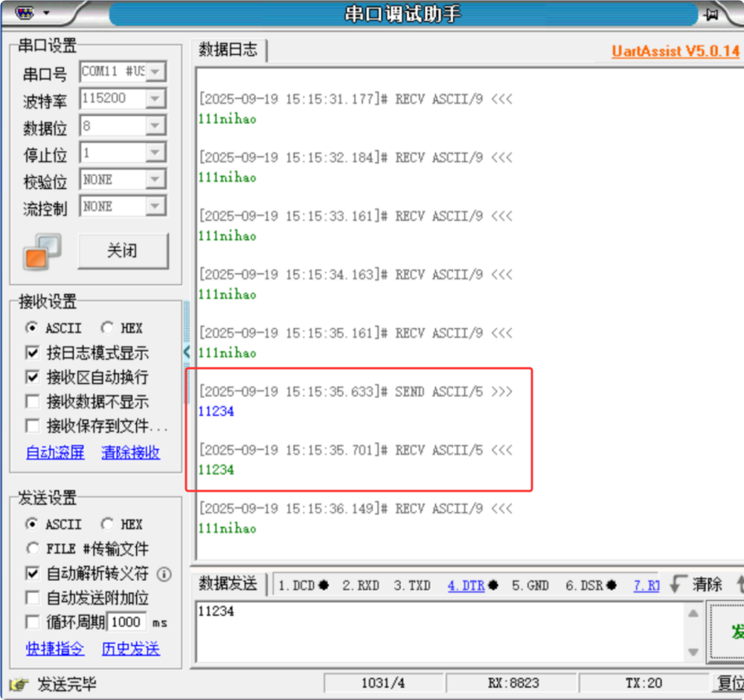Switch to the 数据日志 tab
744x700 pixels.
point(227,51)
